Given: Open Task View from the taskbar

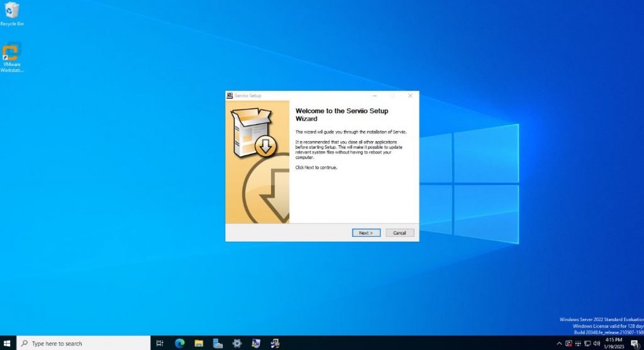Looking at the screenshot, I should (x=160, y=343).
